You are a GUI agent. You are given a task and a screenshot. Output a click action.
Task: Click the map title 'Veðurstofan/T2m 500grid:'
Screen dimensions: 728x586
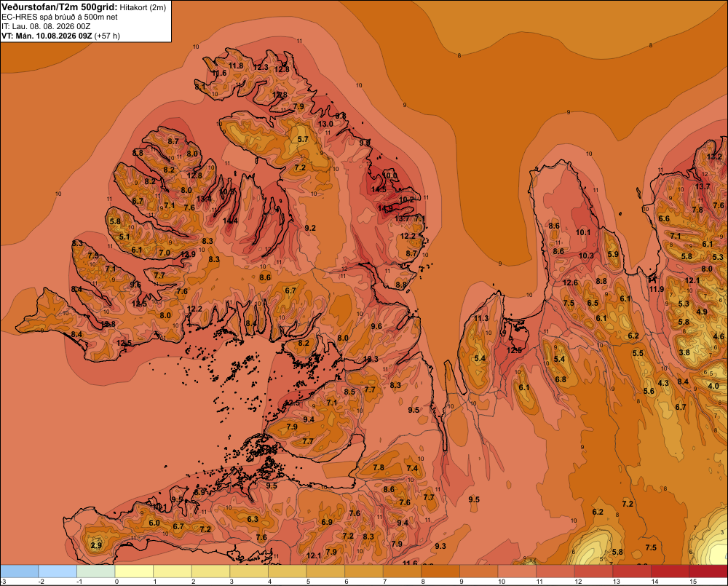[60, 7]
